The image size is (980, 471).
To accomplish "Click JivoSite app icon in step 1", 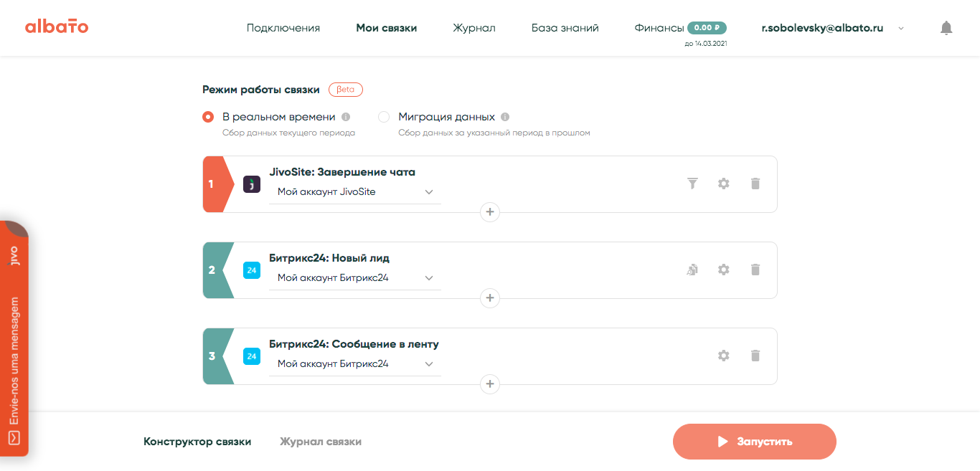I will tap(252, 184).
